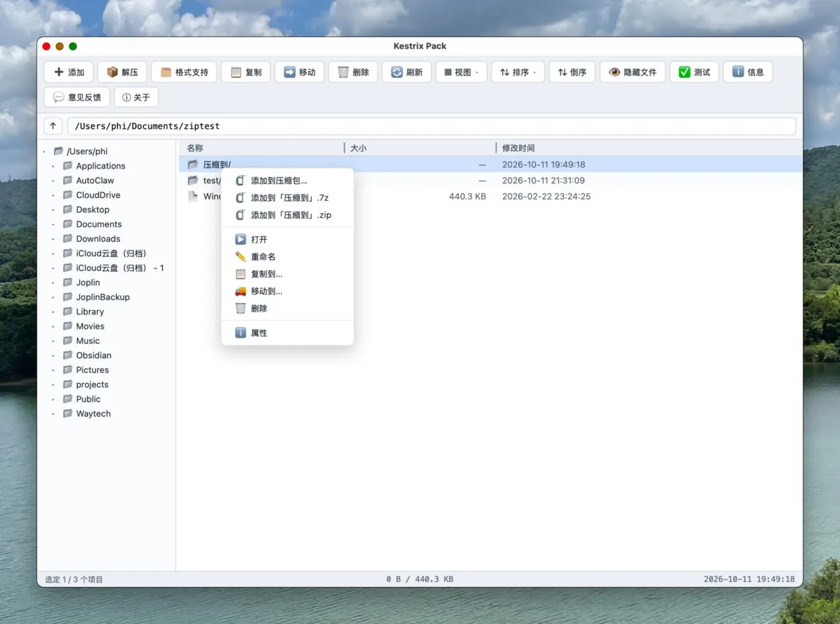Screen dimensions: 840x624
Task: Choose 移动到… in the context menu
Action: pyautogui.click(x=287, y=291)
